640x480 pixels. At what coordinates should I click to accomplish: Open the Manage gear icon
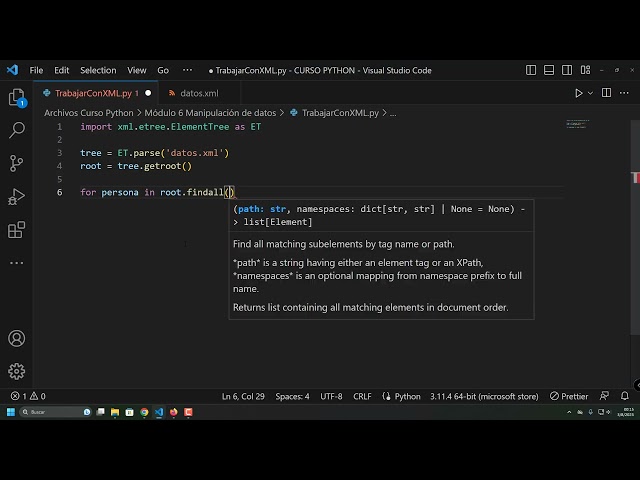16,371
